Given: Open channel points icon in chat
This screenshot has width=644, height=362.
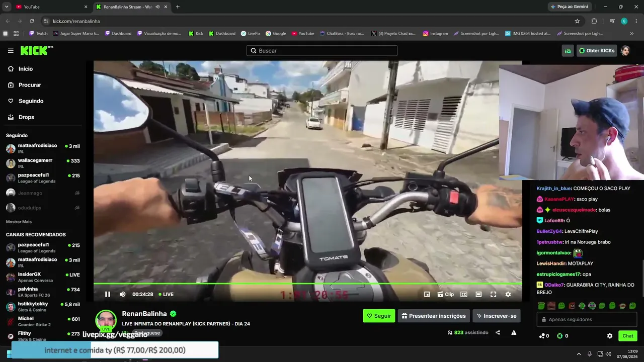Looking at the screenshot, I should [544, 336].
